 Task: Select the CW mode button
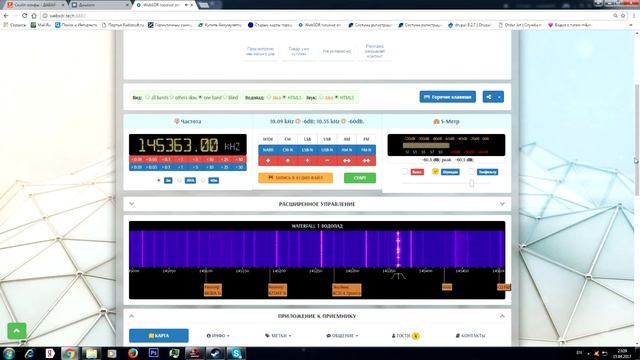tap(288, 139)
